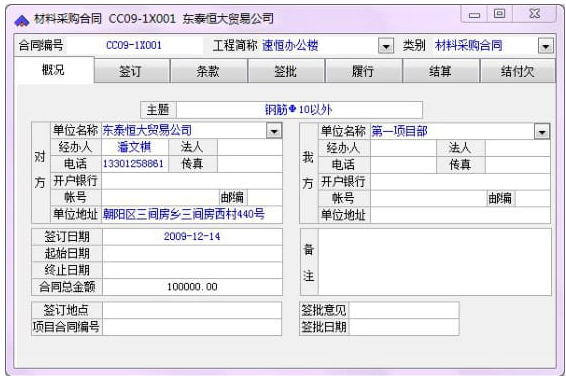
Task: Click the 我方 邮编 field
Action: pos(533,198)
